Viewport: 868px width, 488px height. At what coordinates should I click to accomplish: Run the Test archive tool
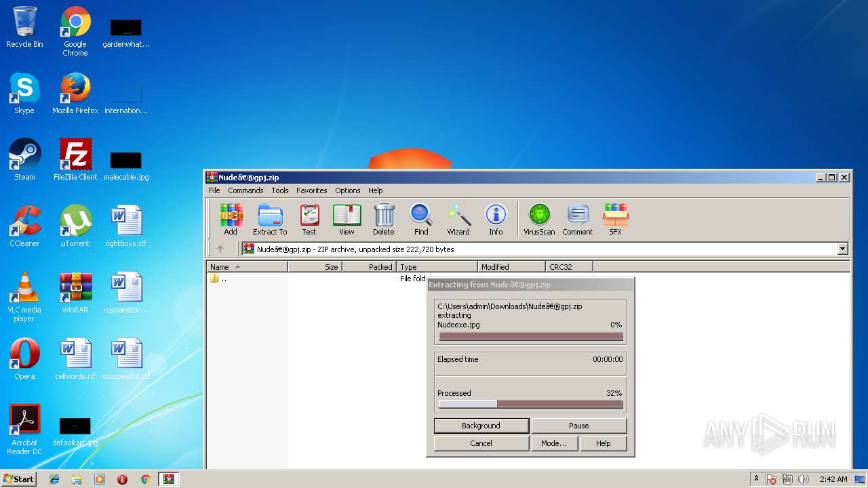pos(309,220)
